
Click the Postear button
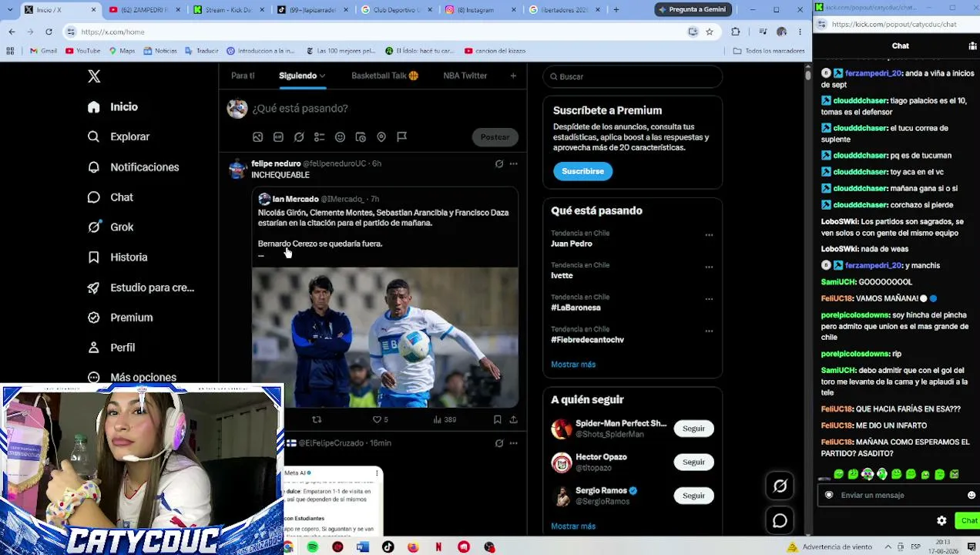pos(495,137)
